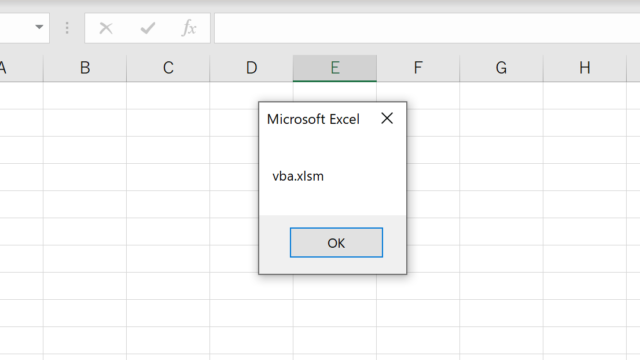This screenshot has width=640, height=360.
Task: Close the Microsoft Excel message box
Action: point(387,118)
